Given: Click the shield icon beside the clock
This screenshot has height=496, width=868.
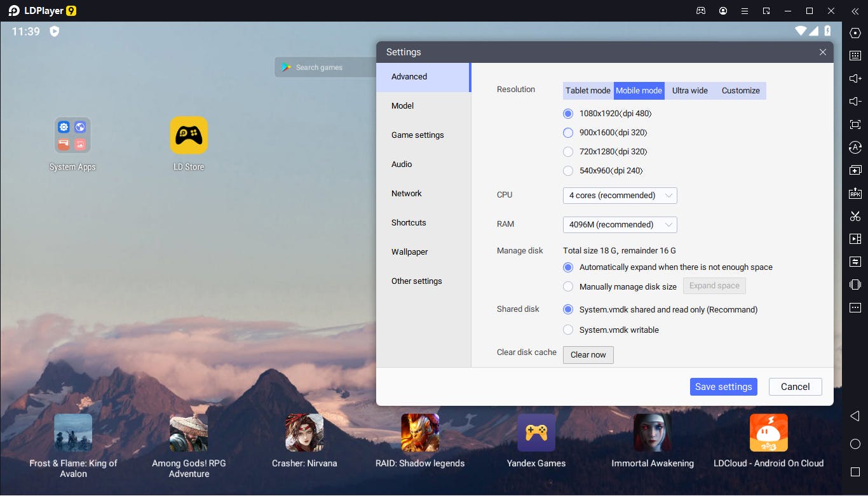Looking at the screenshot, I should point(55,31).
